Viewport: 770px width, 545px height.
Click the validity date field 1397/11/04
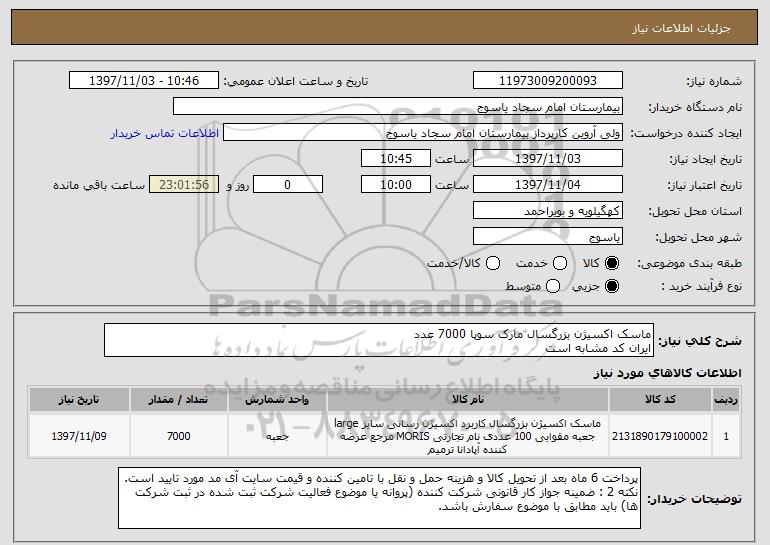click(548, 185)
